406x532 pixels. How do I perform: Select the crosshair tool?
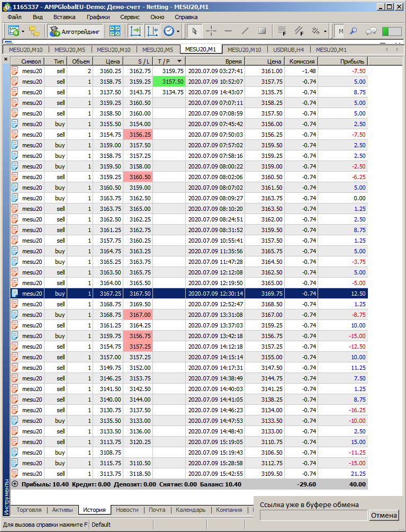tap(211, 31)
